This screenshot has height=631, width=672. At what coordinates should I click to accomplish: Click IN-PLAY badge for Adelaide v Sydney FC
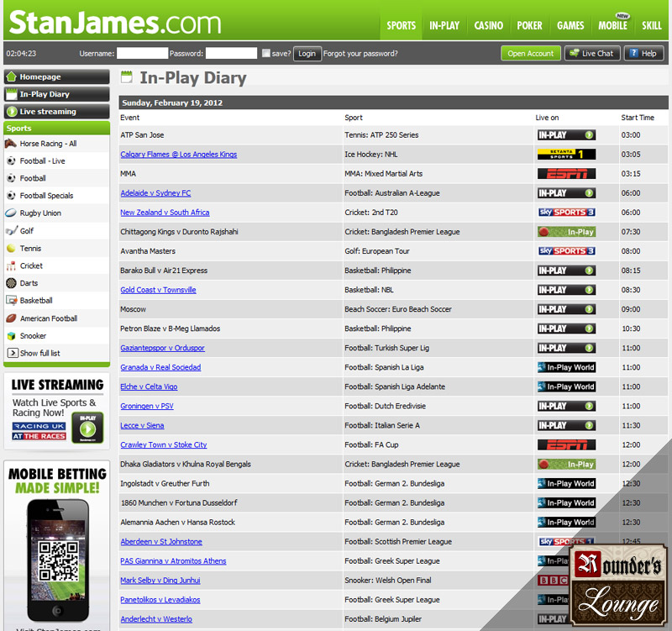click(566, 193)
